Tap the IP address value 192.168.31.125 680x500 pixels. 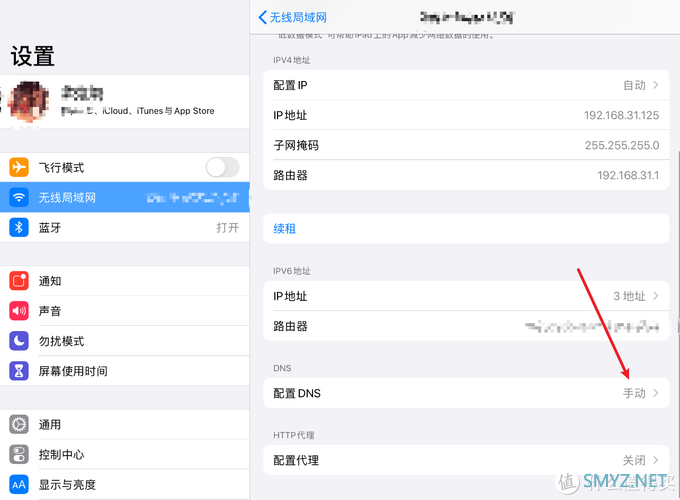[x=621, y=115]
